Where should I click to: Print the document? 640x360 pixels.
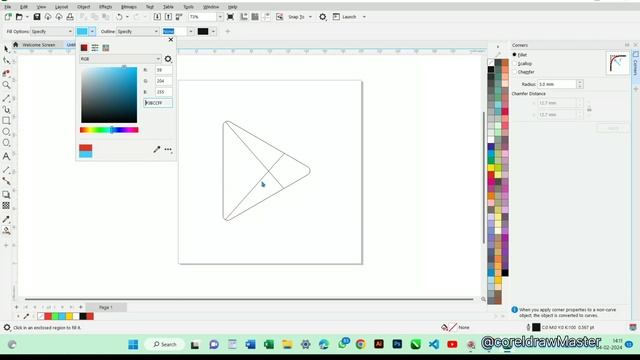pyautogui.click(x=70, y=17)
